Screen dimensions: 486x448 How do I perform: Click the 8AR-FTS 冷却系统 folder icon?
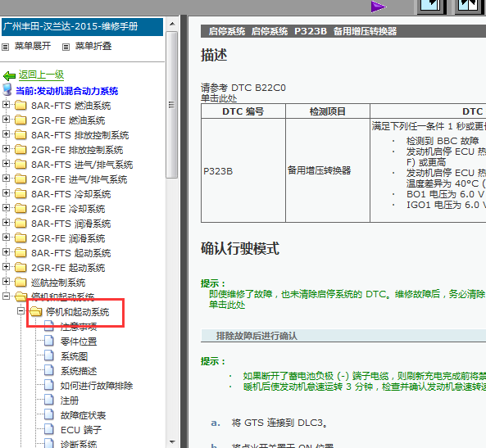(x=20, y=193)
